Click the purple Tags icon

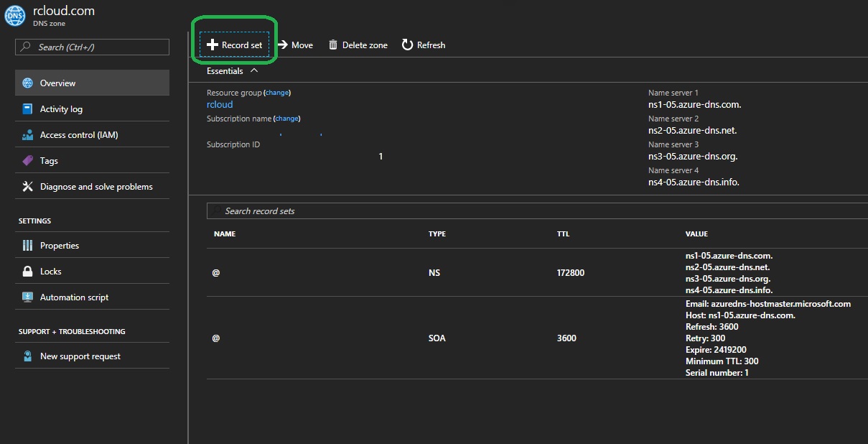click(28, 161)
